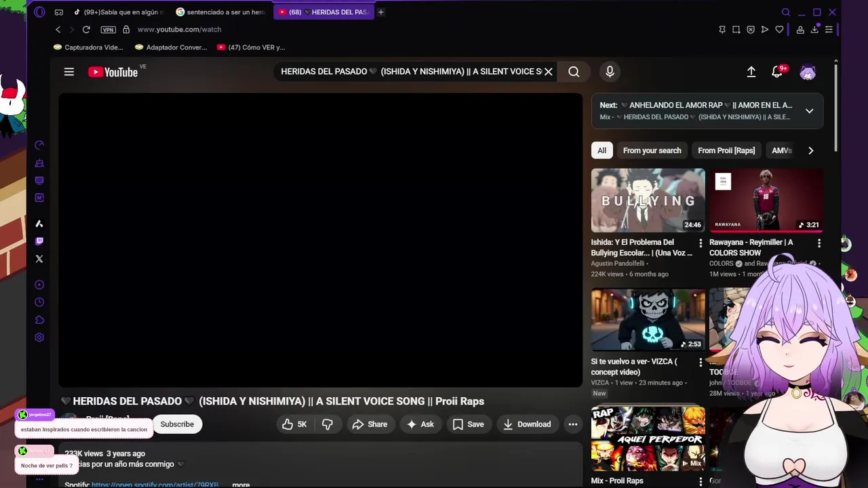Select the HERIDAS DEL PASADO YouTube tab
The height and width of the screenshot is (488, 868).
(x=323, y=12)
